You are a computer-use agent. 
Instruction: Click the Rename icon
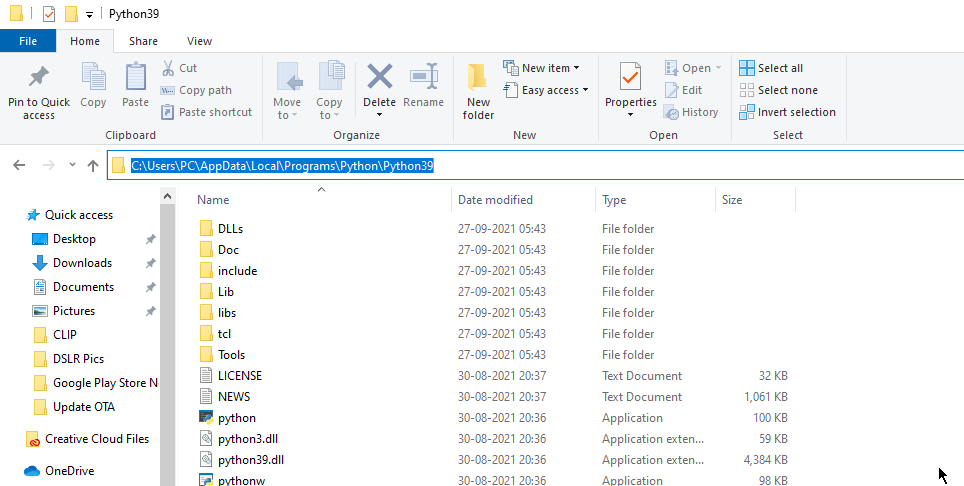424,77
